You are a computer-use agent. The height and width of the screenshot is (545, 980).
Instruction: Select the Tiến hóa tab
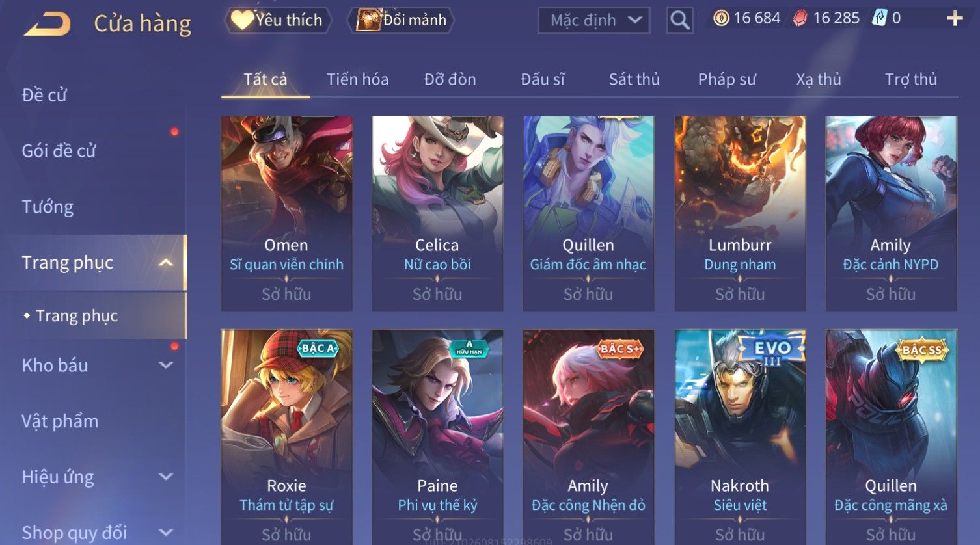(x=357, y=79)
